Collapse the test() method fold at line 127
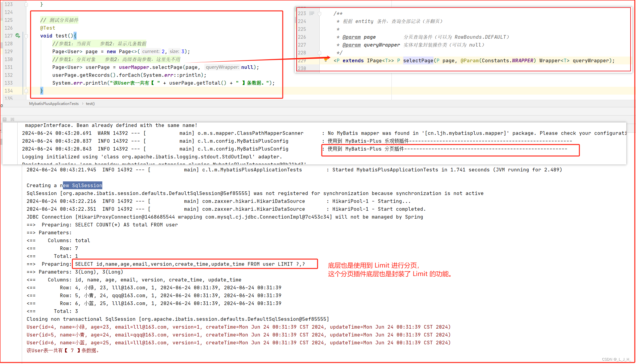The height and width of the screenshot is (364, 636). [x=26, y=36]
